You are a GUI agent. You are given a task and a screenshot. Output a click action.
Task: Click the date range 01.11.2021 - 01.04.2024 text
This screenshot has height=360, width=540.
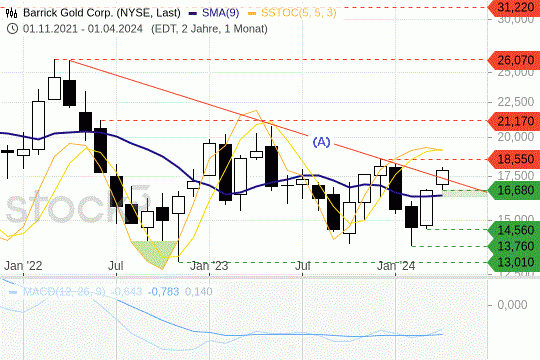(83, 29)
